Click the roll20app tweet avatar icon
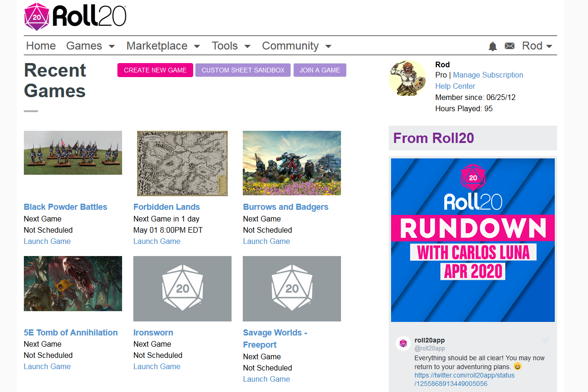The image size is (588, 392). [x=403, y=343]
